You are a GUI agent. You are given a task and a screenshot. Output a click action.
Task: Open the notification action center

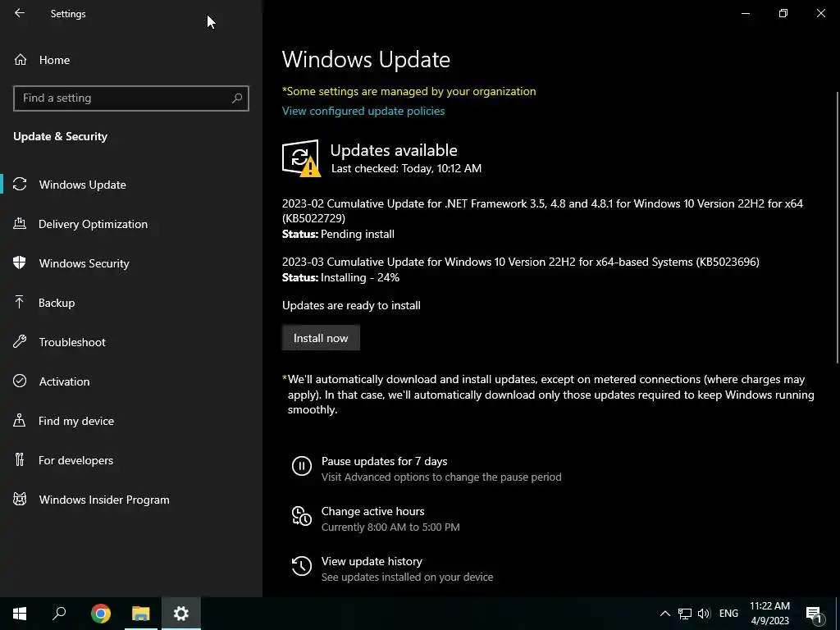pyautogui.click(x=814, y=614)
